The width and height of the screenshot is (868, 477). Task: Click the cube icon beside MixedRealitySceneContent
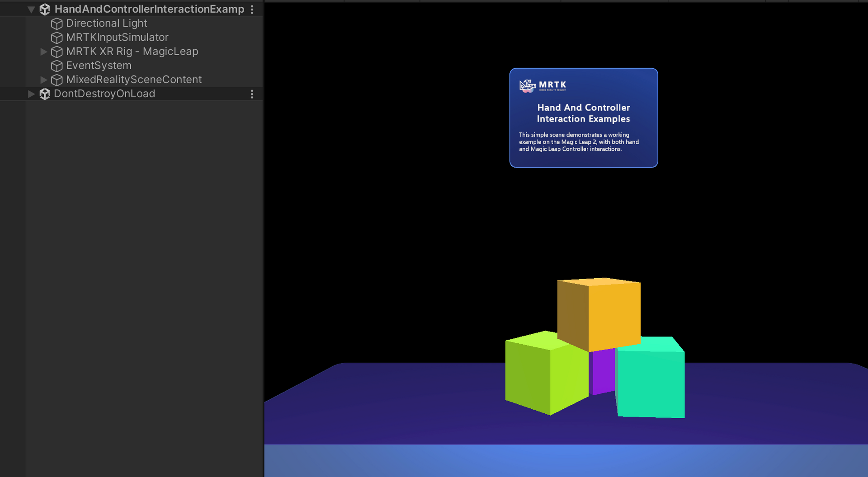(x=57, y=79)
